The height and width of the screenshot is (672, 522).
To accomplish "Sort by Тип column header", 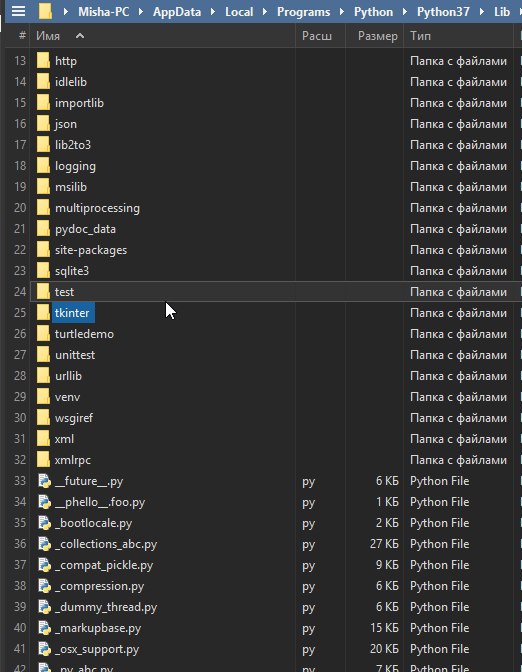I will click(x=420, y=36).
